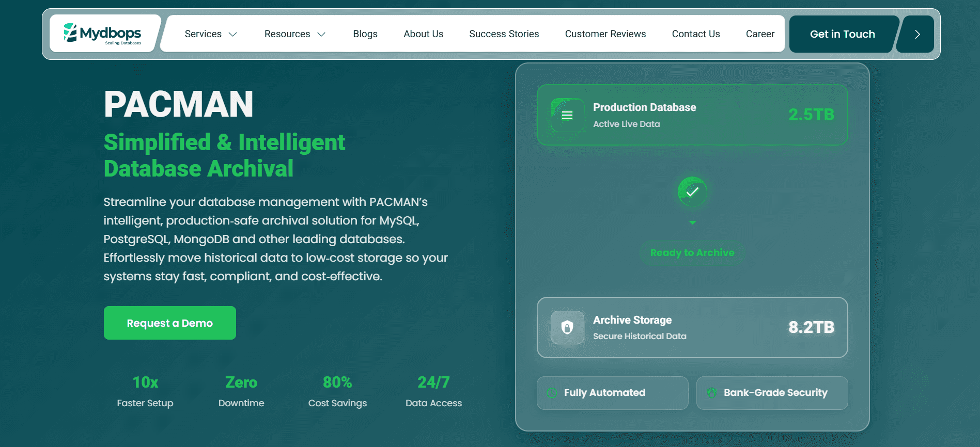Click the Fully Automated circle icon
This screenshot has height=447, width=980.
[x=552, y=393]
